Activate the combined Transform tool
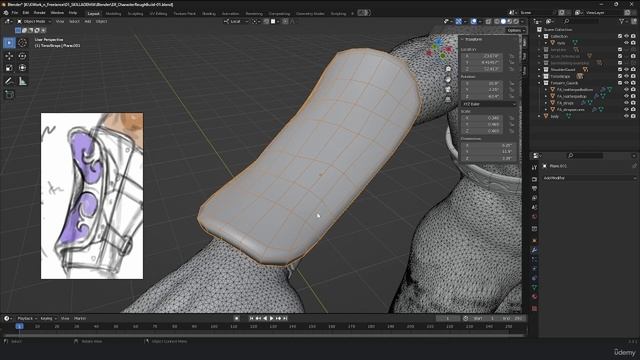The height and width of the screenshot is (360, 640). tap(22, 68)
